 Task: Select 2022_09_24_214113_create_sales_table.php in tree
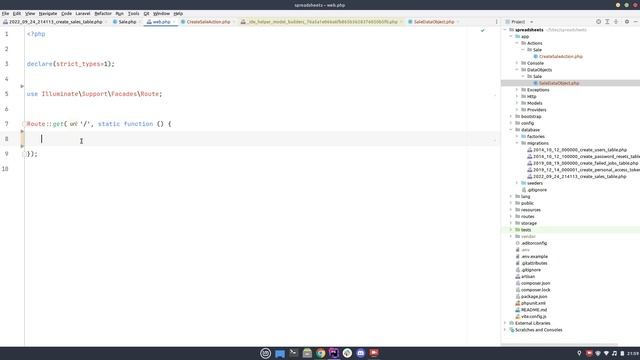pyautogui.click(x=579, y=176)
